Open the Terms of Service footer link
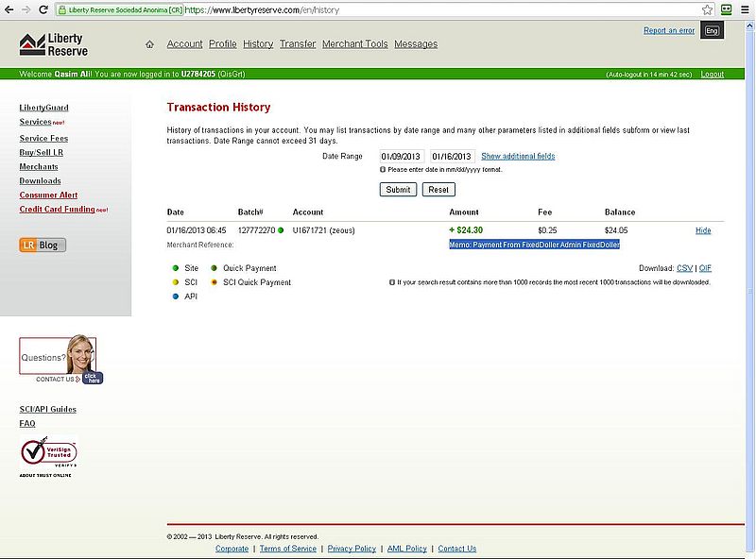The image size is (756, 559). (x=288, y=549)
